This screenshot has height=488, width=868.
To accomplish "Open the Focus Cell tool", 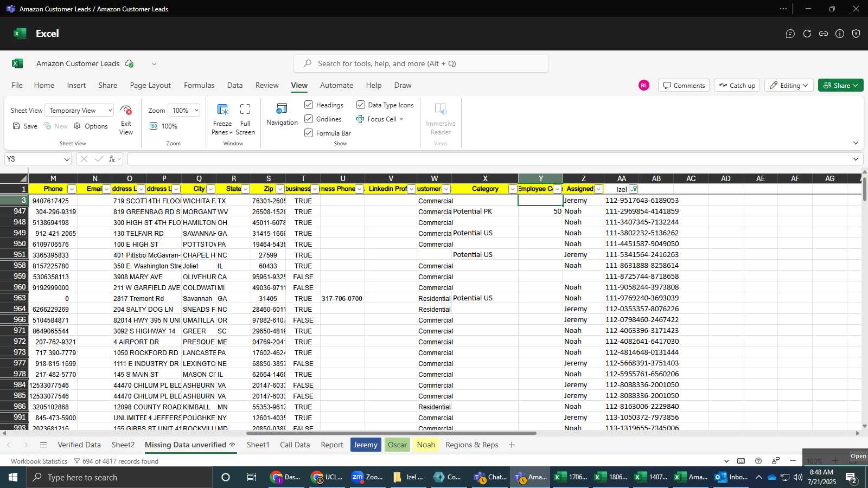I will [x=380, y=119].
